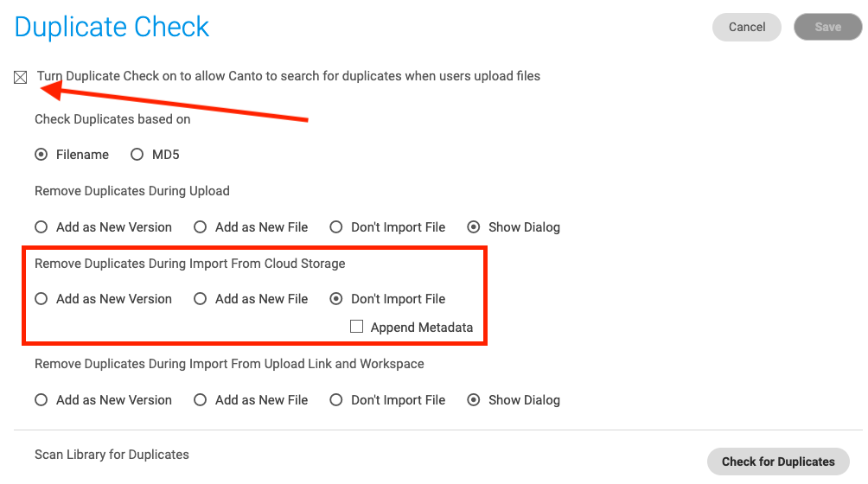Click the Scan Library for Duplicates label
This screenshot has height=484, width=868.
point(112,455)
